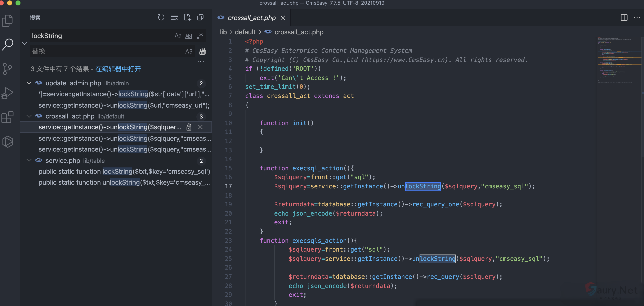Collapse the replace field toggle chevron
The width and height of the screenshot is (644, 306).
(24, 44)
